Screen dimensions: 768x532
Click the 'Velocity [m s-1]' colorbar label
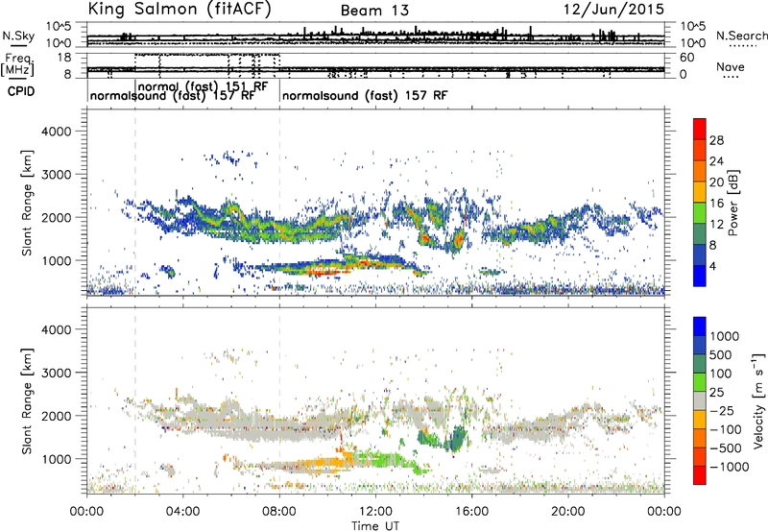(757, 400)
